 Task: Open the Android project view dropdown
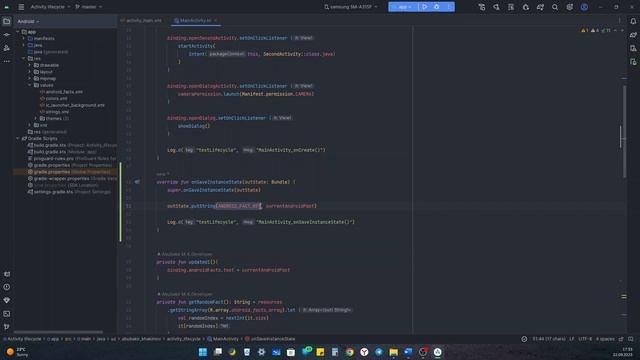pyautogui.click(x=28, y=21)
